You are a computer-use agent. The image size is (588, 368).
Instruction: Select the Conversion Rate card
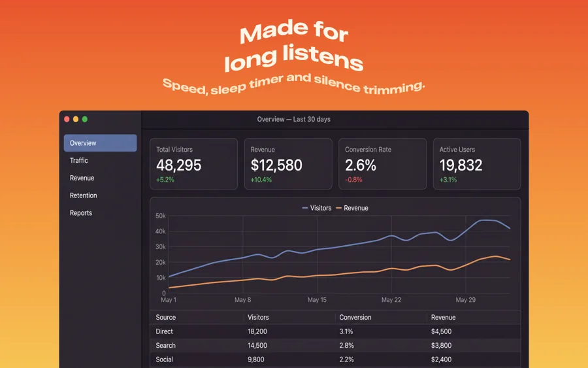[382, 164]
